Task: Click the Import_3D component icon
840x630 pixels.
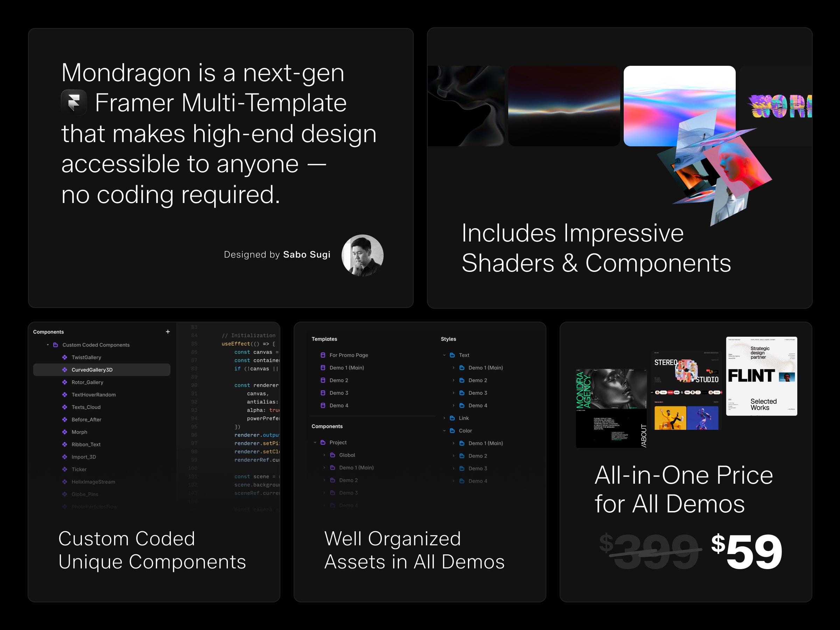Action: 64,457
